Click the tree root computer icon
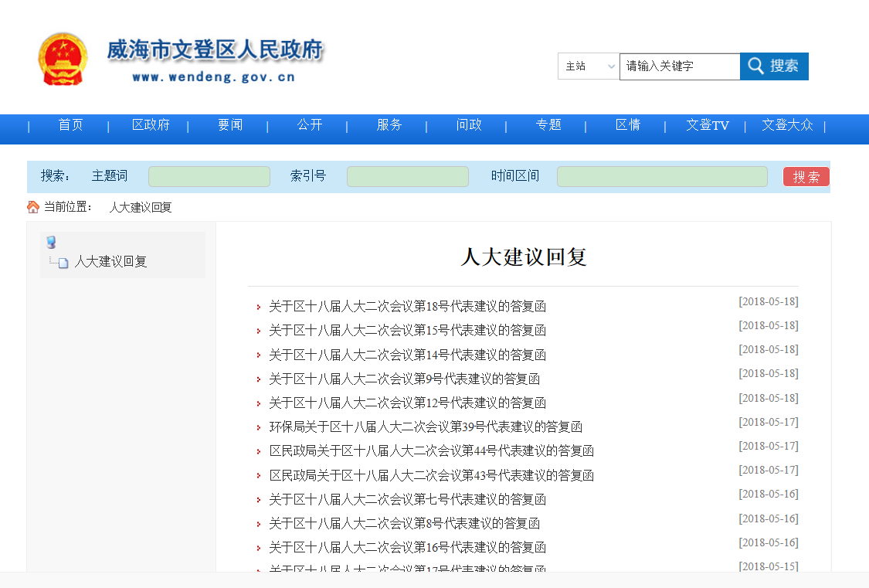Viewport: 869px width, 588px height. [x=52, y=242]
